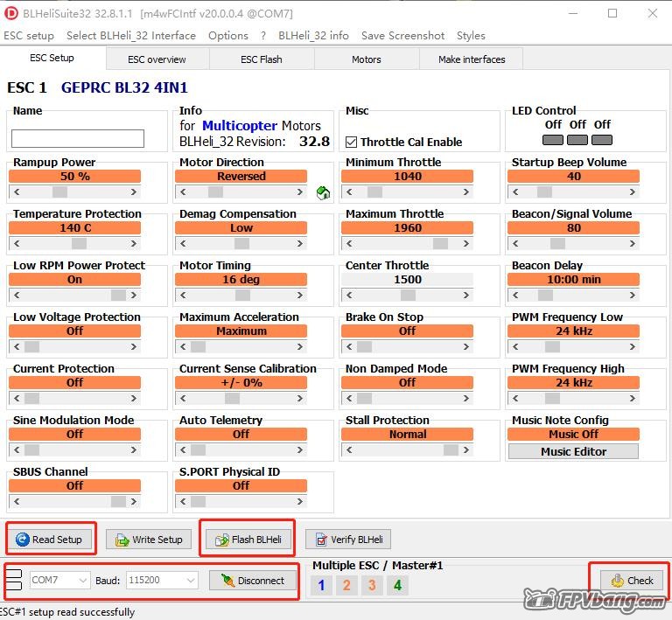Decrease Stall Protection with left arrow
Viewport: 672px width, 620px height.
click(x=349, y=450)
